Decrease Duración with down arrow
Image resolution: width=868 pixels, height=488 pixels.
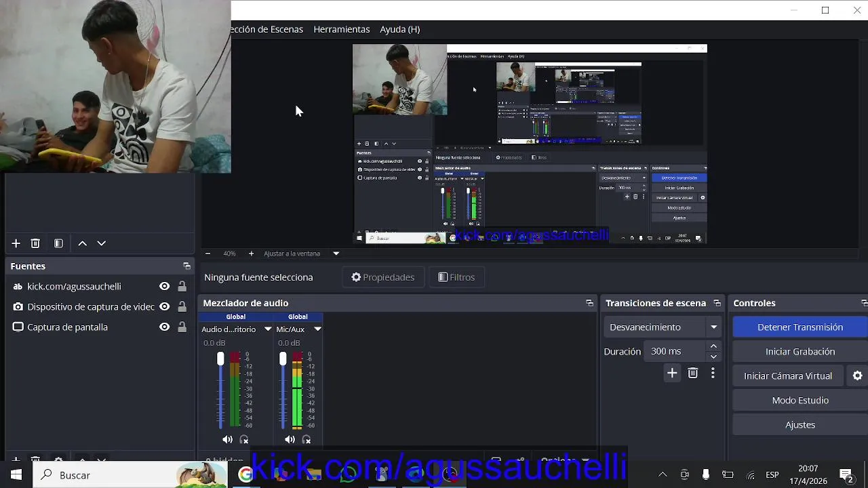pos(713,357)
